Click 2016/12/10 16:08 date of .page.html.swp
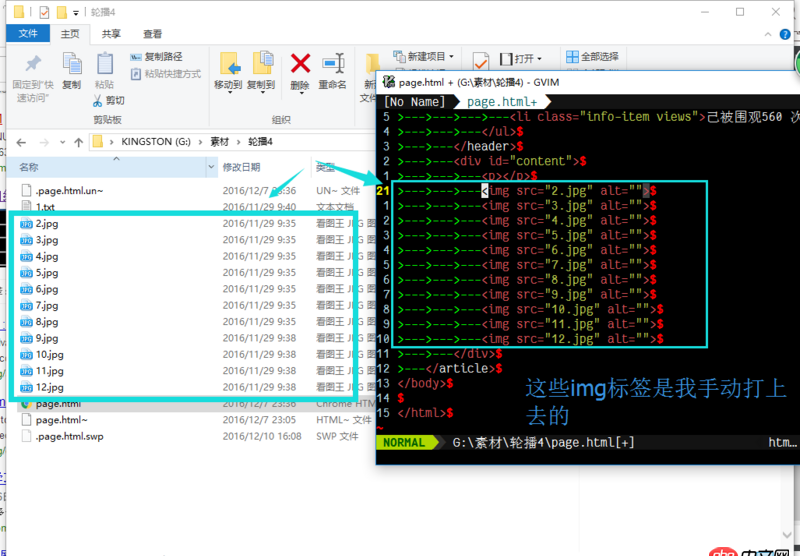The image size is (800, 556). 262,437
